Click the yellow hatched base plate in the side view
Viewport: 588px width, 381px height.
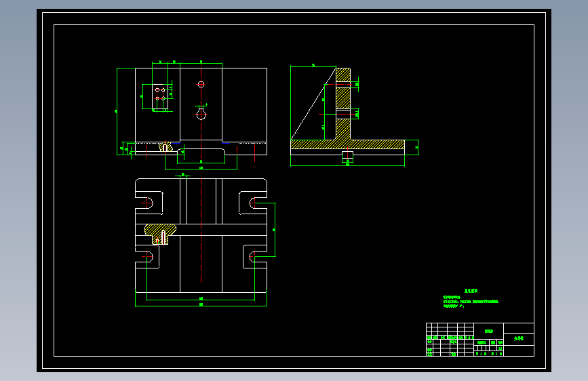tap(348, 144)
